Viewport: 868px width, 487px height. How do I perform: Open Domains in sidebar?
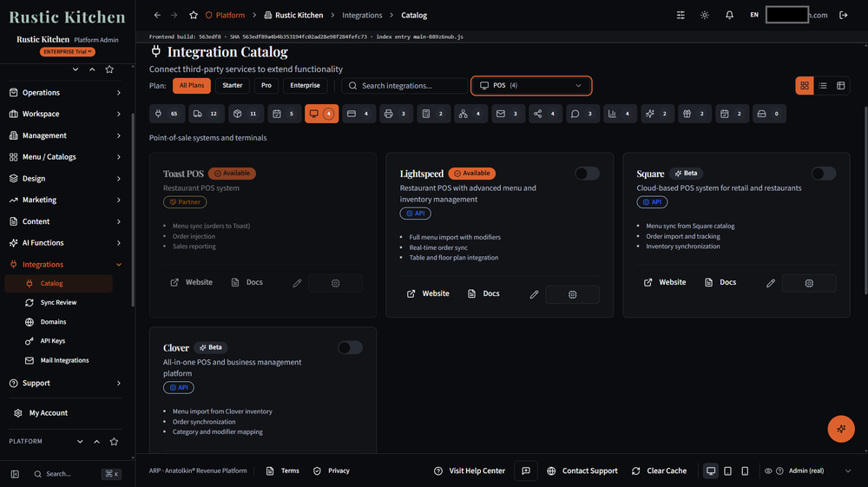[53, 322]
